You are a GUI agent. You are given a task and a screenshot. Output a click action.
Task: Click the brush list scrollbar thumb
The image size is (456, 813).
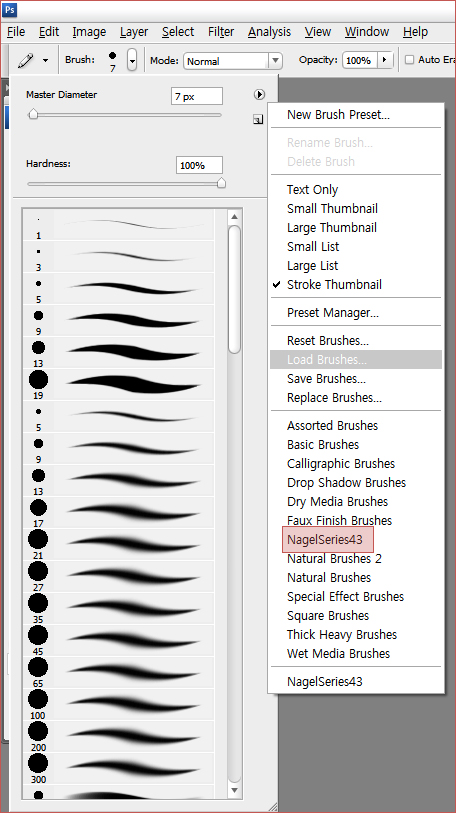pyautogui.click(x=234, y=289)
